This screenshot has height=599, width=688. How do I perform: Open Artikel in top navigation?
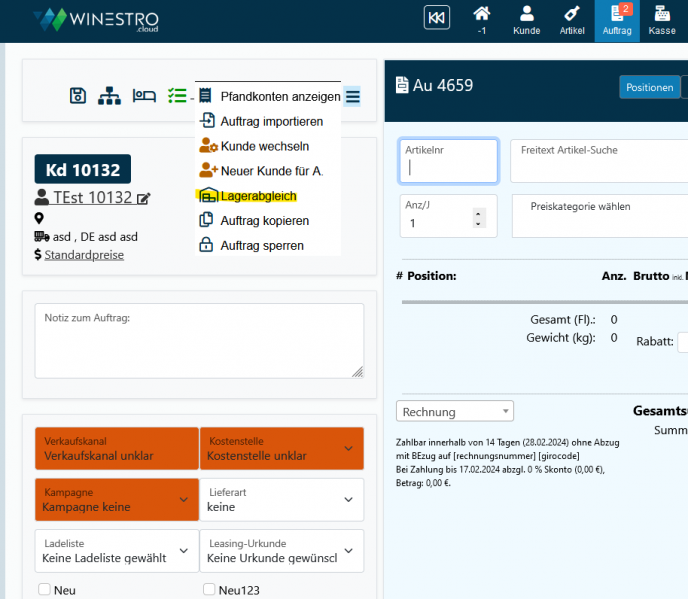[x=571, y=20]
